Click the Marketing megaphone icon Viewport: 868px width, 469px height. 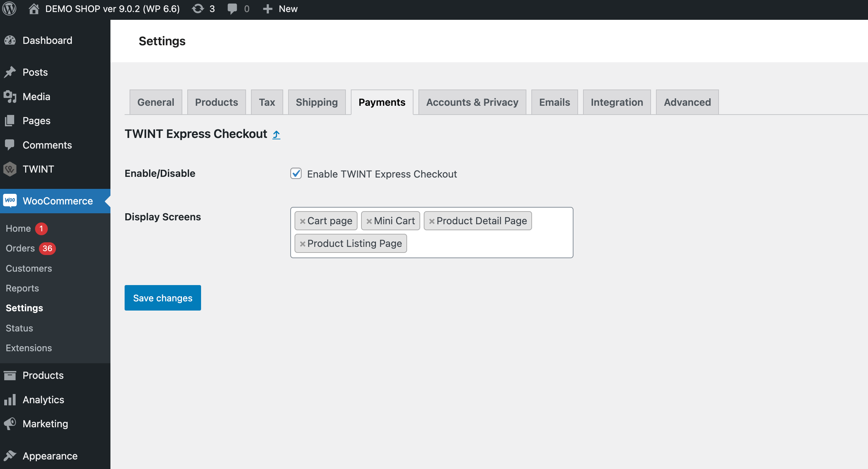point(10,424)
